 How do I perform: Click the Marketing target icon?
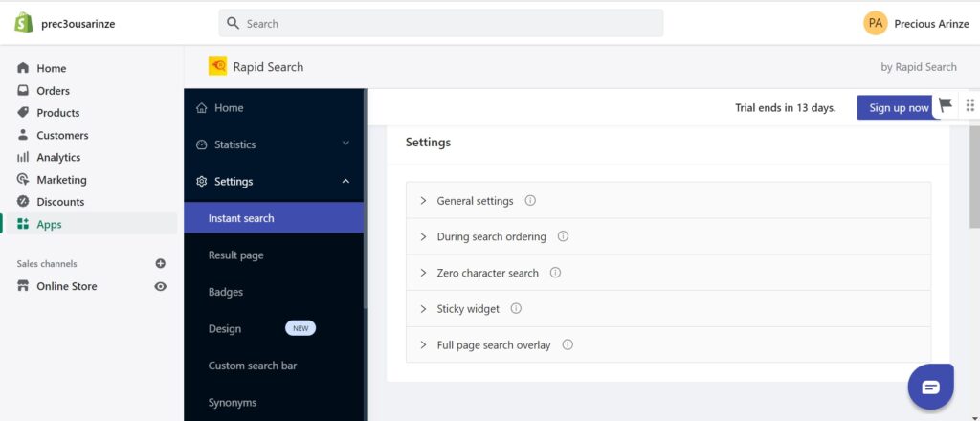tap(23, 179)
